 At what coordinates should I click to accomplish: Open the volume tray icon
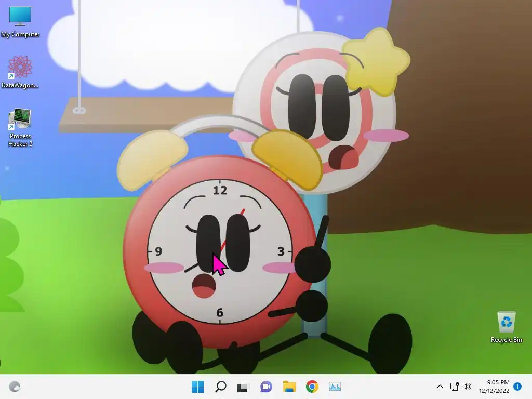pos(467,387)
